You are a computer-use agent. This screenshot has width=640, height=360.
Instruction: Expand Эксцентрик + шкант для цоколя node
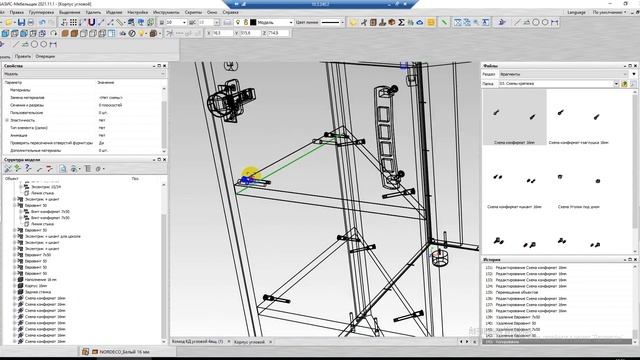[x=15, y=236]
